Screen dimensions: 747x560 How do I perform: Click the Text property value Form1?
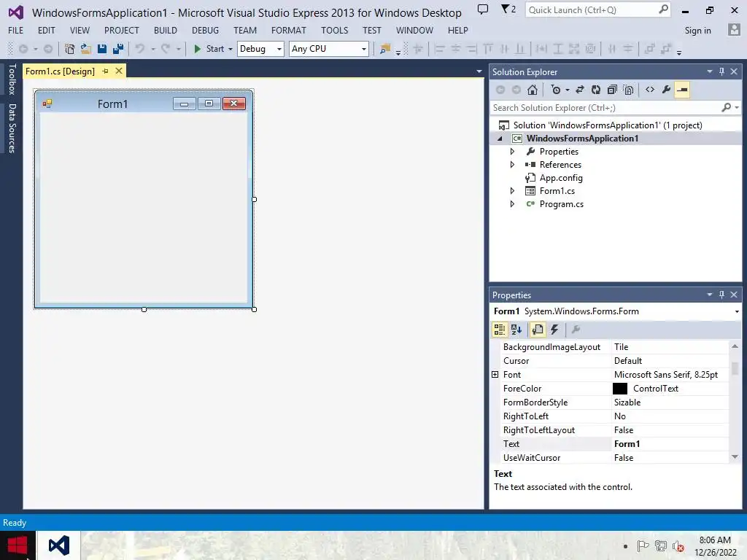(670, 444)
